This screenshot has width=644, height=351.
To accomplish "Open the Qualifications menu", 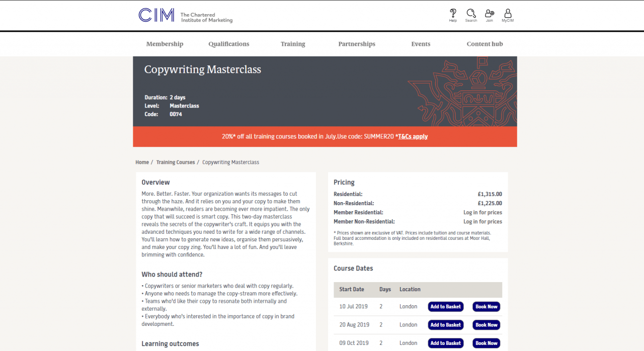I will coord(228,44).
